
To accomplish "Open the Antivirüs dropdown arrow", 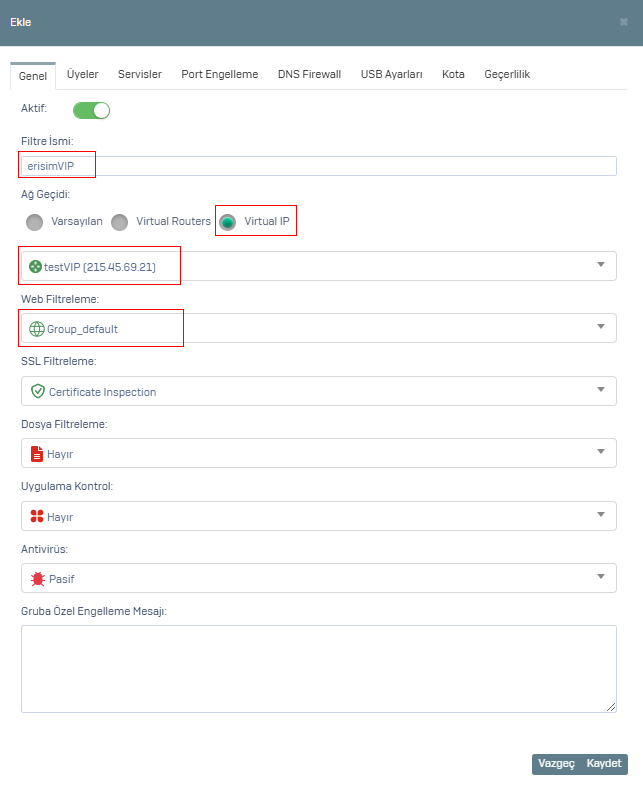I will pos(601,576).
